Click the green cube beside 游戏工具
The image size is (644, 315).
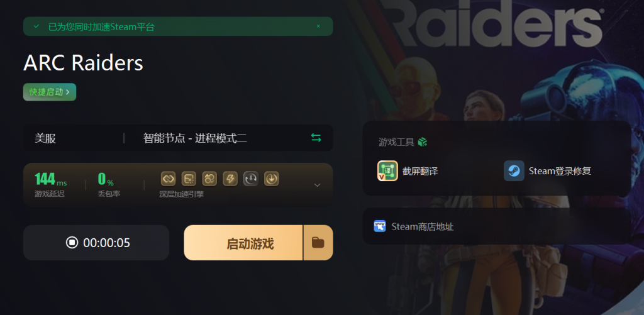(422, 142)
